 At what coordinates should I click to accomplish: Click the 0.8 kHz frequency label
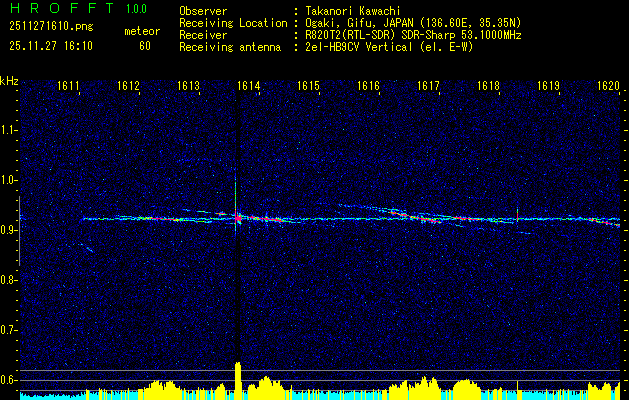8,280
